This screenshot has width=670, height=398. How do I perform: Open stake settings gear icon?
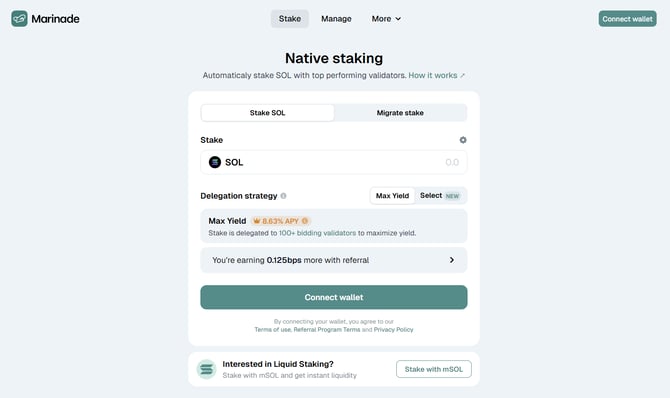(463, 140)
